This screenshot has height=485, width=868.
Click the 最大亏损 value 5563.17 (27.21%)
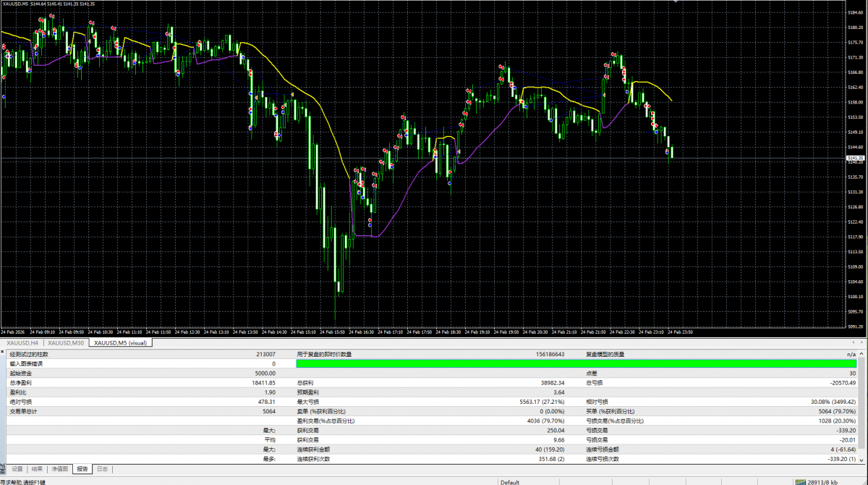point(542,401)
